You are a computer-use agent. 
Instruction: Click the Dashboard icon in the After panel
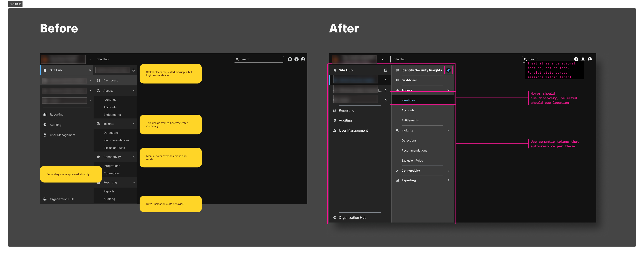[x=397, y=80]
